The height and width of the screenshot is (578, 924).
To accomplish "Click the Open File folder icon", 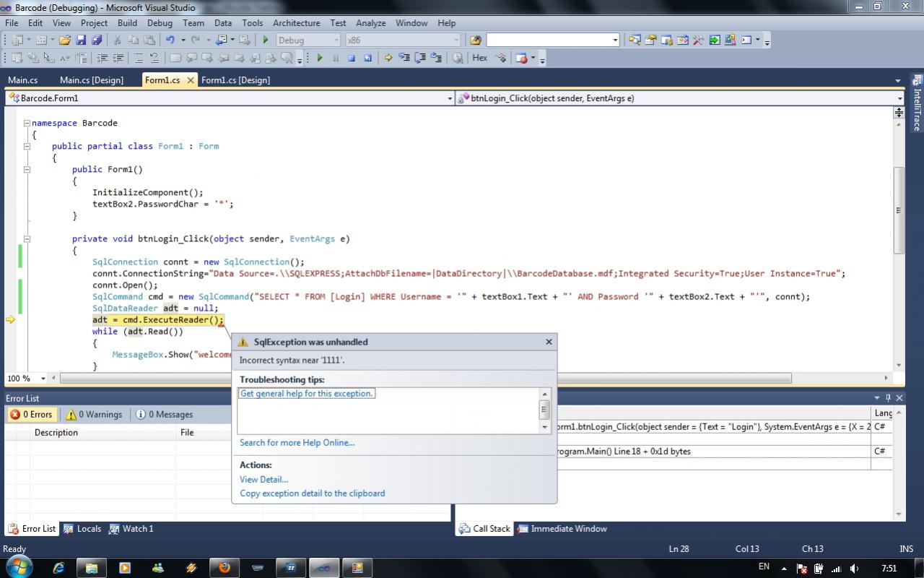I will (x=64, y=40).
